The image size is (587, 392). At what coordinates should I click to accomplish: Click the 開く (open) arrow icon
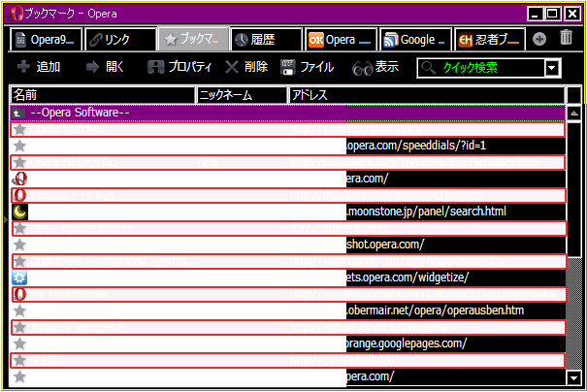(92, 67)
